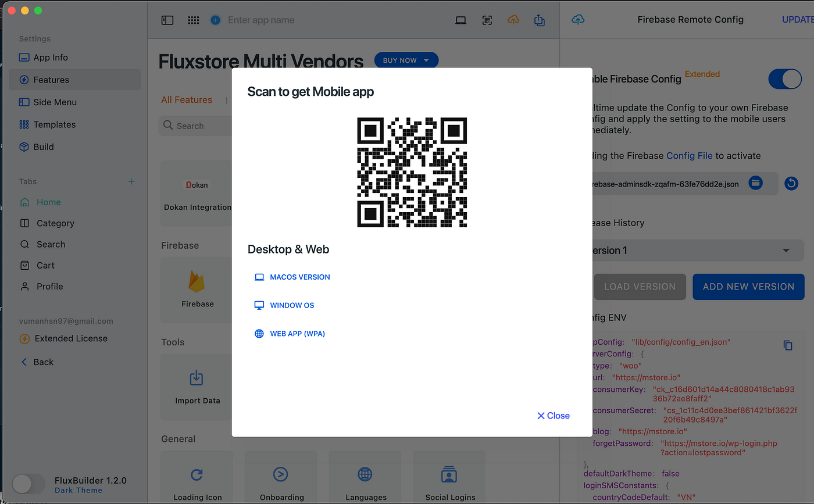Open App Info settings

pyautogui.click(x=74, y=58)
